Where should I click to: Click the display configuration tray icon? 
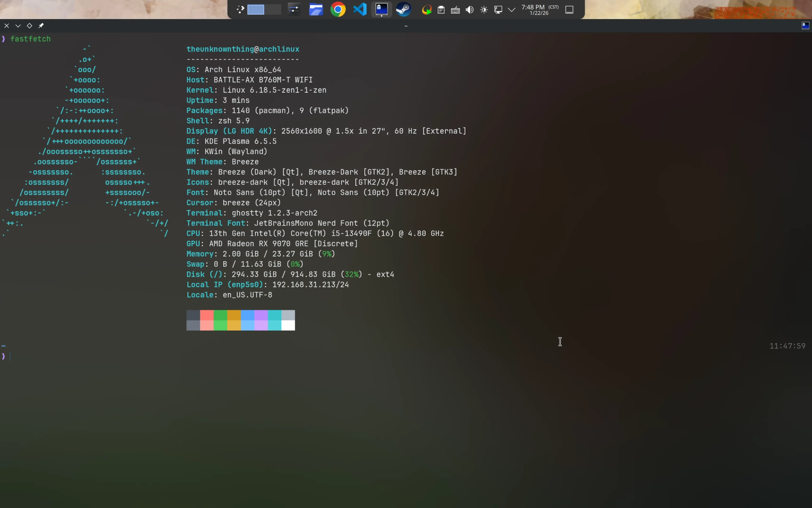[x=498, y=10]
